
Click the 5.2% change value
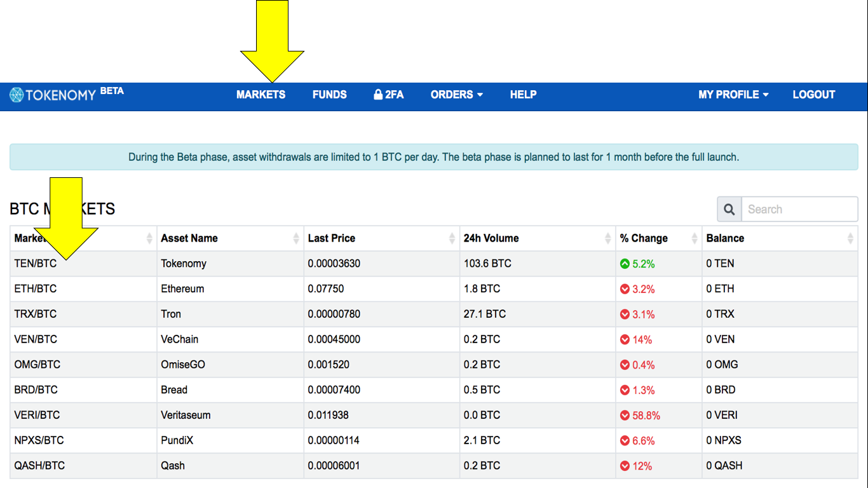tap(644, 264)
